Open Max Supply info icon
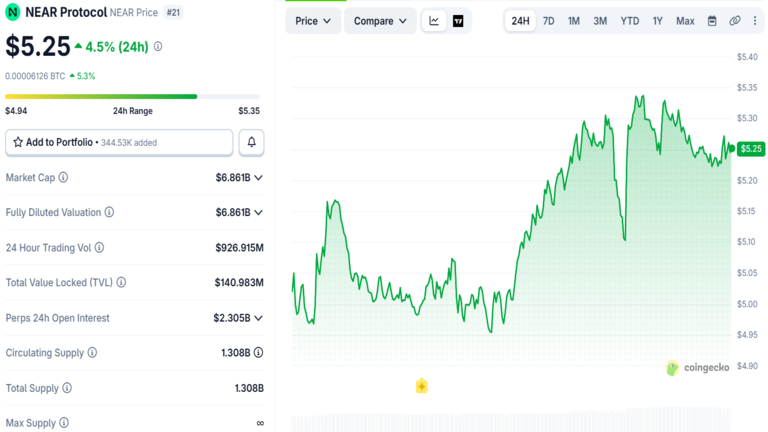The height and width of the screenshot is (432, 768). [64, 423]
